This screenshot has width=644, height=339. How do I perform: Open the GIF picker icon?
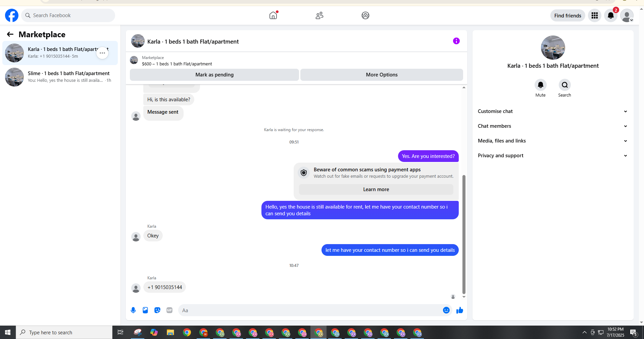pyautogui.click(x=169, y=310)
